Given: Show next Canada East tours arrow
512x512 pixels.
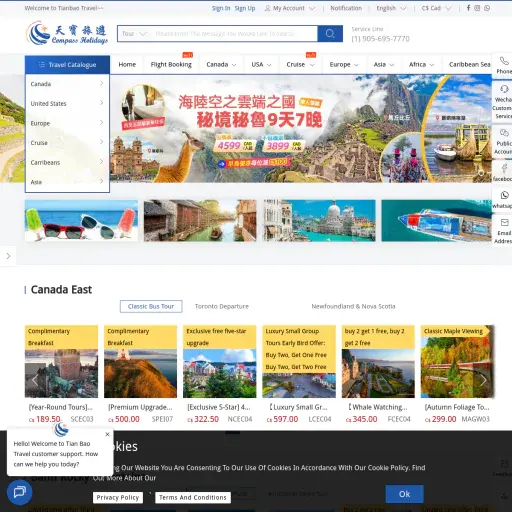Looking at the screenshot, I should [x=484, y=380].
